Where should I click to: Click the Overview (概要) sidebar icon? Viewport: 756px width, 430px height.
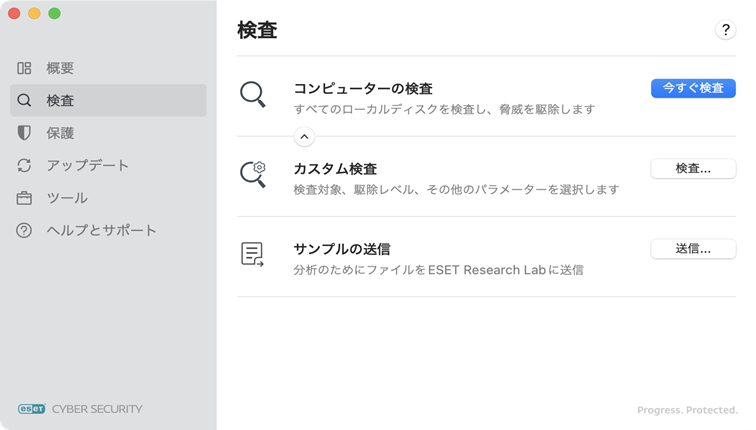24,68
